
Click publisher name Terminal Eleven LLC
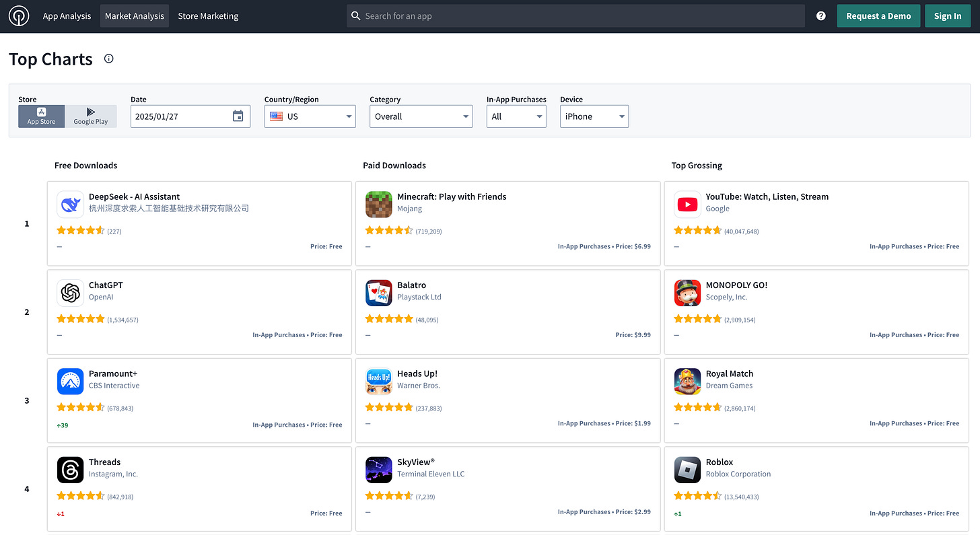[431, 474]
